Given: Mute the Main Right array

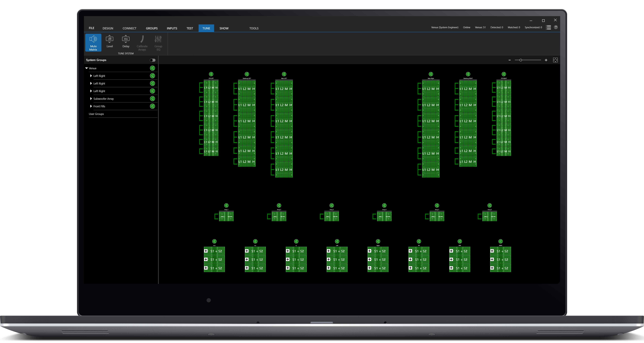Looking at the screenshot, I should [x=431, y=74].
